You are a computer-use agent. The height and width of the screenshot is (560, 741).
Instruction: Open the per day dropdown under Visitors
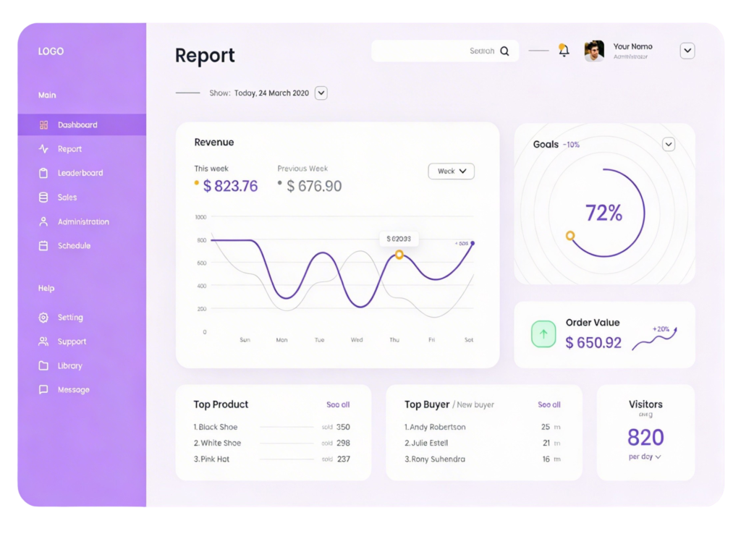[645, 457]
